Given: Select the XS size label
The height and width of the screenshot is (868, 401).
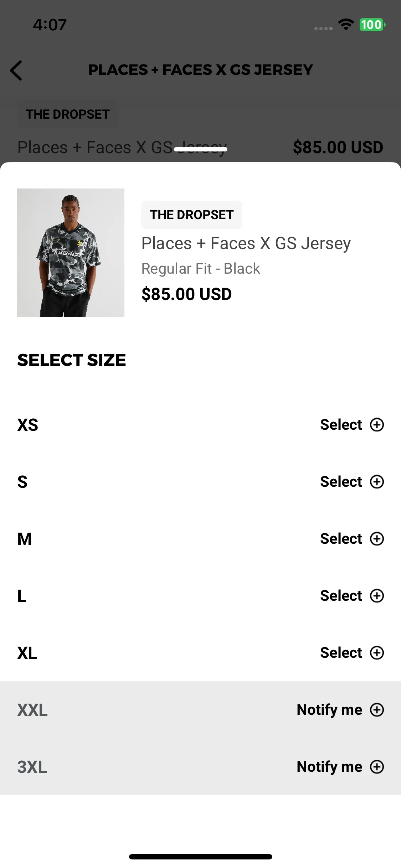Looking at the screenshot, I should [x=28, y=425].
